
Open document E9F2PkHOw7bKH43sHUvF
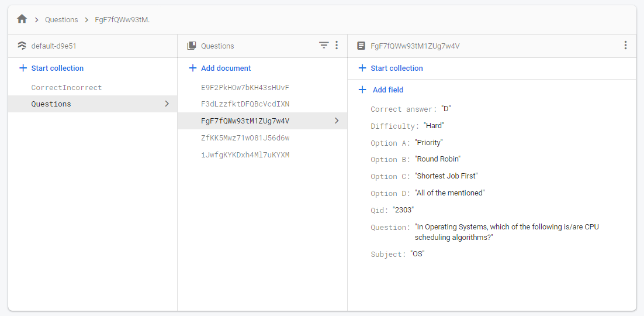point(245,87)
